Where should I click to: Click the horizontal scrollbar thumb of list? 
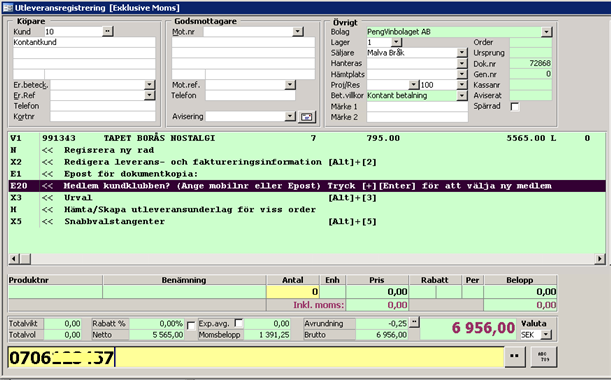click(25, 258)
